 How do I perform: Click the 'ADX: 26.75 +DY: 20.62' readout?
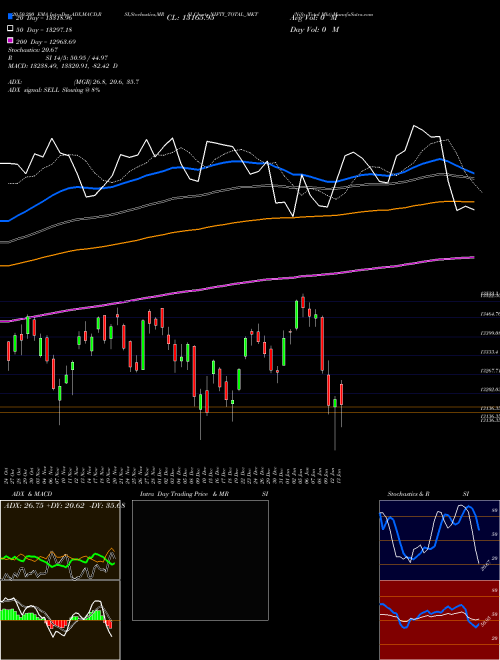coord(64,506)
